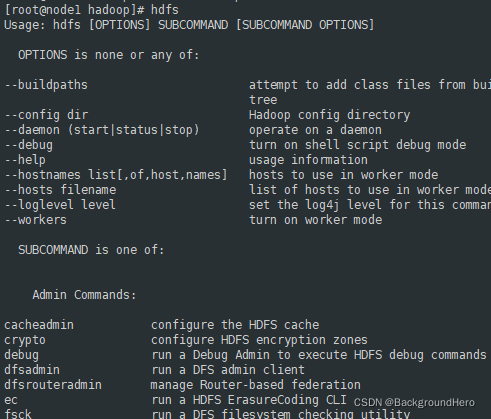Click the hdfs command at the prompt
491x419 pixels.
tap(165, 10)
